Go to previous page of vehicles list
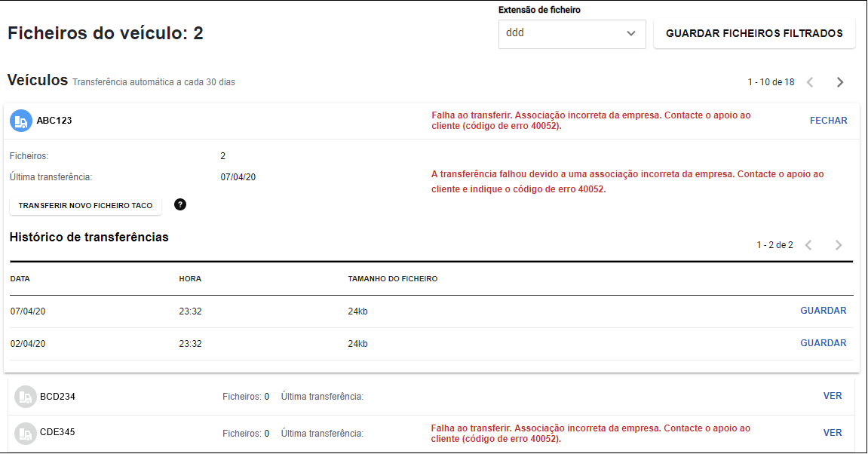Screen dimensions: 868x454 [x=810, y=82]
